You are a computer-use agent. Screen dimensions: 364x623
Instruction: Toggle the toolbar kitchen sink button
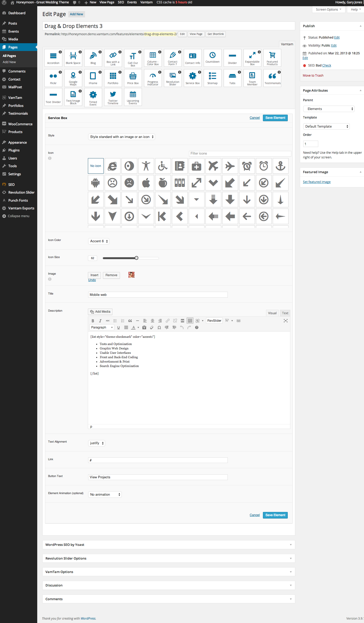pos(190,321)
